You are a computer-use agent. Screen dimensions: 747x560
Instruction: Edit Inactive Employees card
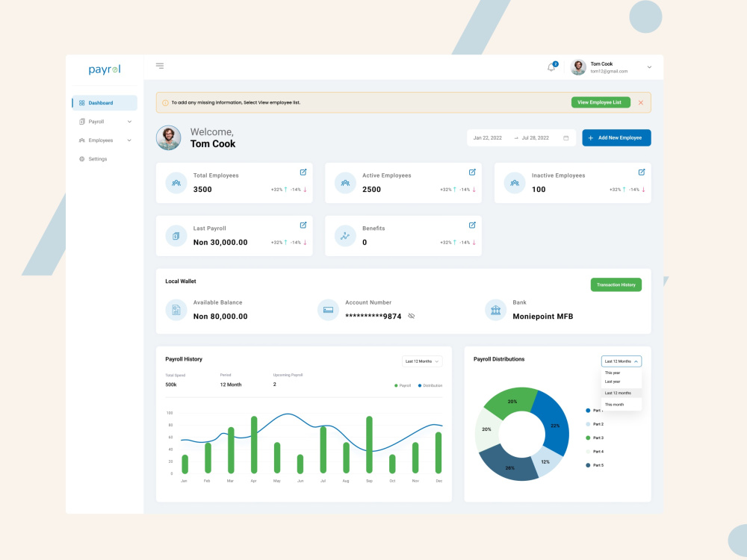pos(642,172)
